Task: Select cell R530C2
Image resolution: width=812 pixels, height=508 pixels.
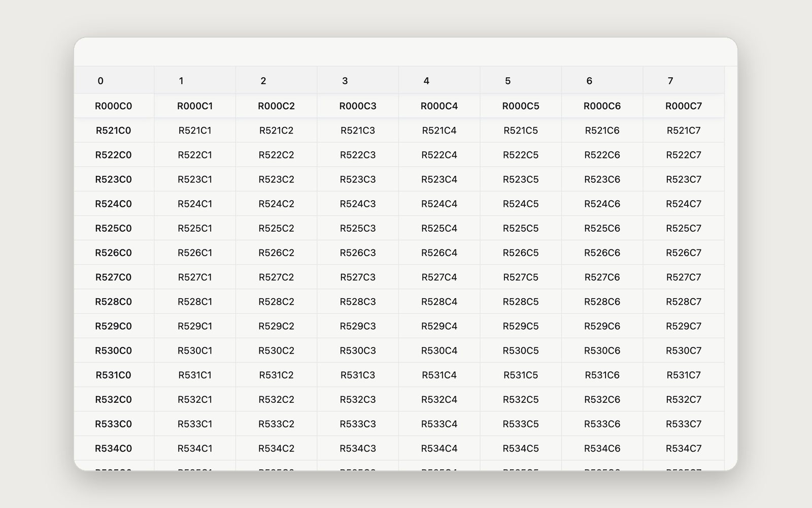Action: pos(277,351)
